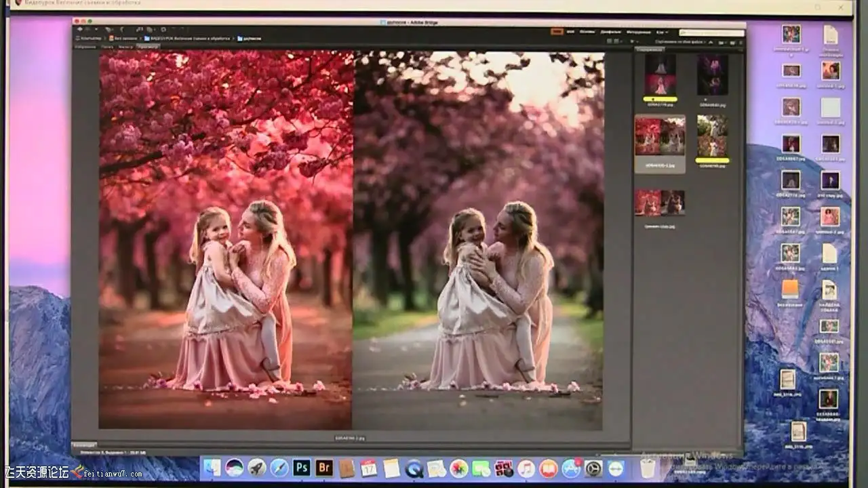Launch Safari from the Dock
The height and width of the screenshot is (488, 868).
[x=279, y=468]
